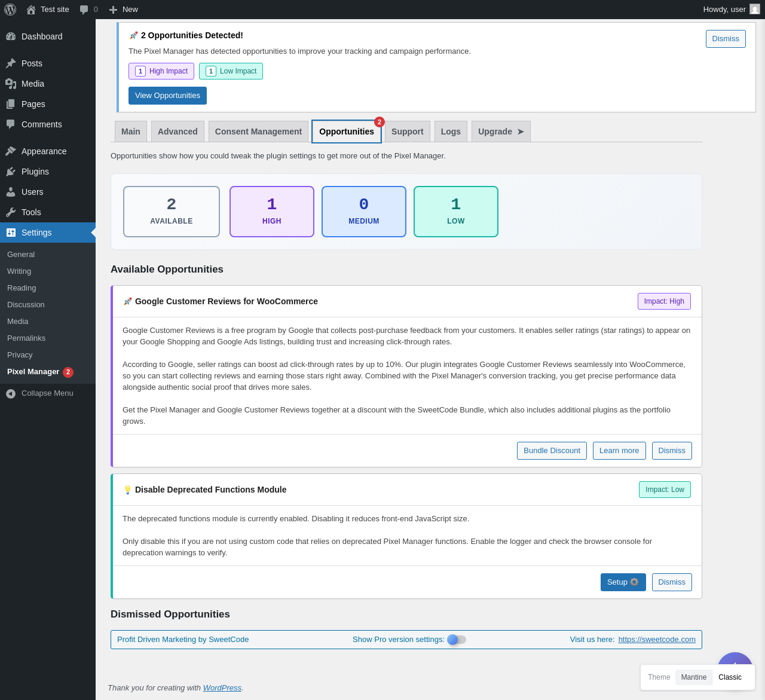
Task: Click the High Impact badge in notice
Action: (x=161, y=71)
